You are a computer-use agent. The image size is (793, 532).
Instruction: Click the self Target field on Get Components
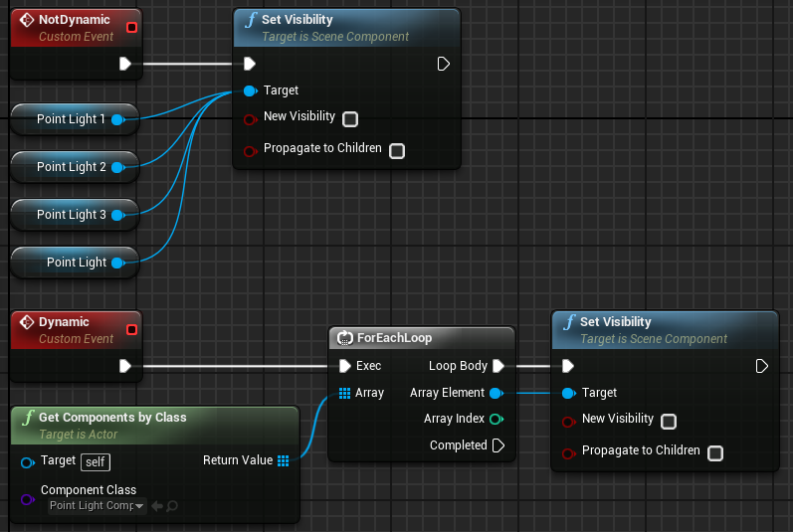pos(97,461)
